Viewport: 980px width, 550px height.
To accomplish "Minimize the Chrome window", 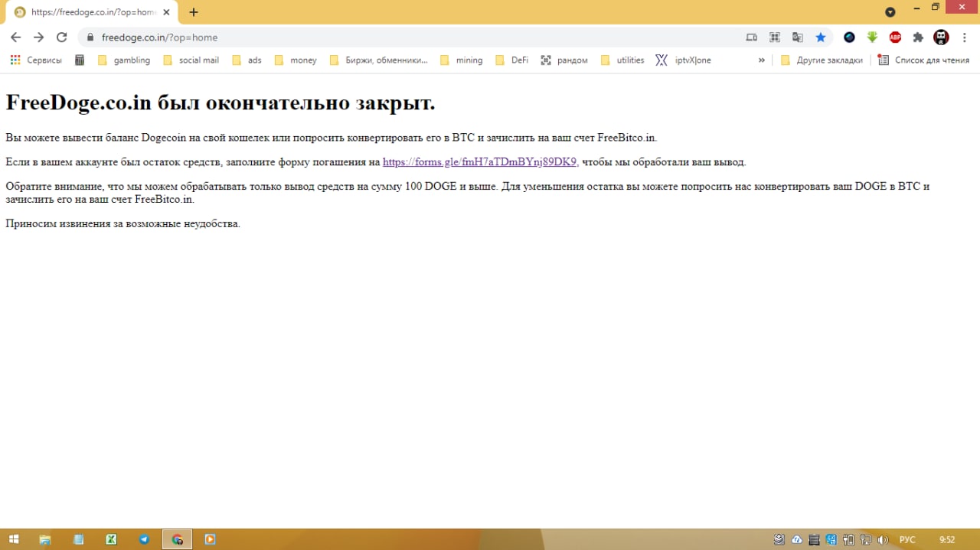I will coord(916,8).
